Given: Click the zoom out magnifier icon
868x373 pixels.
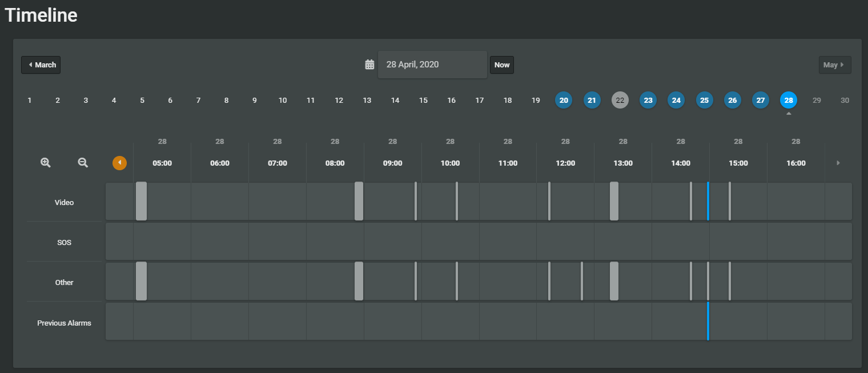Looking at the screenshot, I should 83,163.
